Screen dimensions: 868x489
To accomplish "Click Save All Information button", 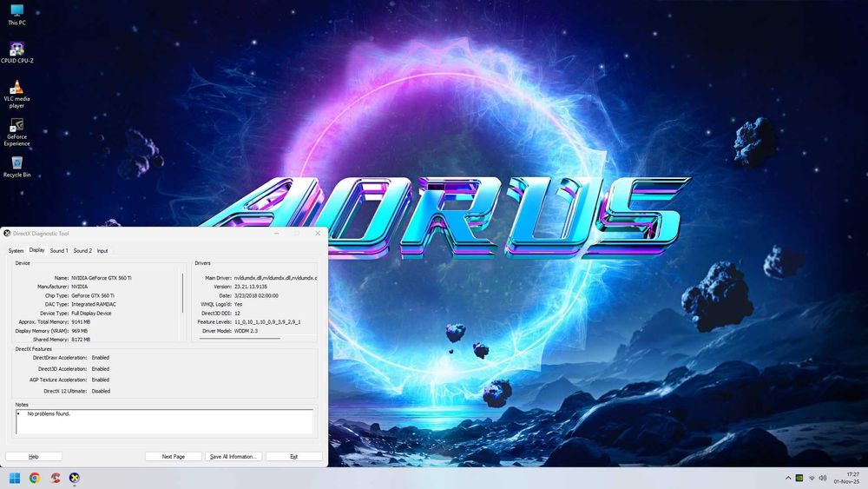I will pos(233,456).
